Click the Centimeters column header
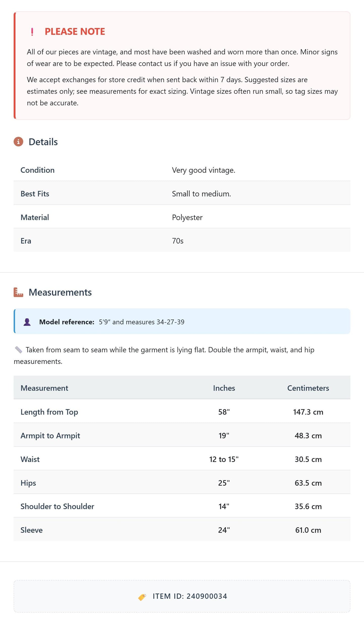This screenshot has height=624, width=364. [x=308, y=388]
